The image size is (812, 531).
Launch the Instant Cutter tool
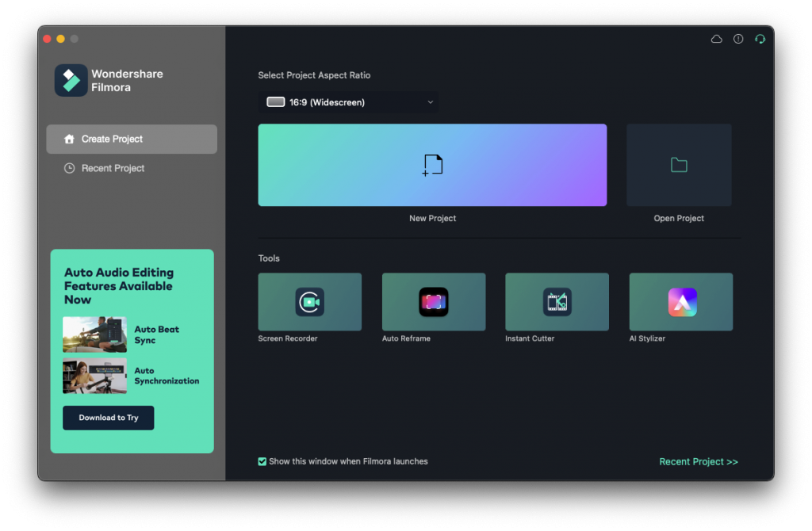[557, 302]
